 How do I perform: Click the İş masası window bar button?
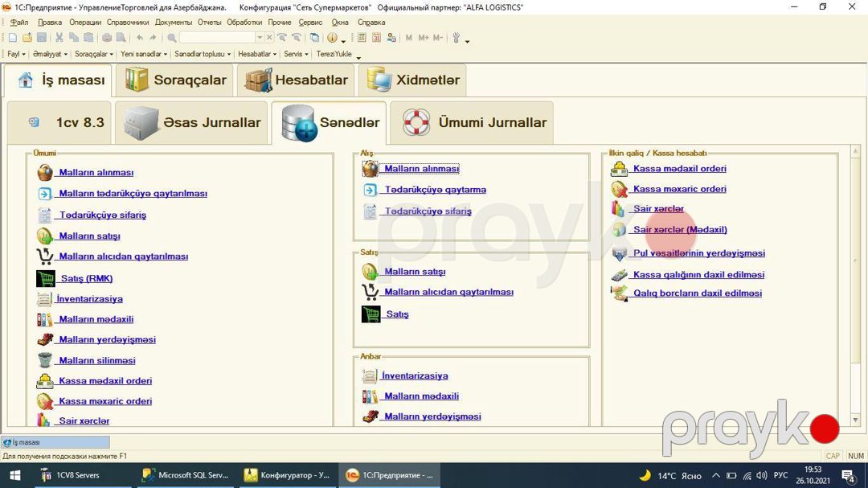coord(55,442)
